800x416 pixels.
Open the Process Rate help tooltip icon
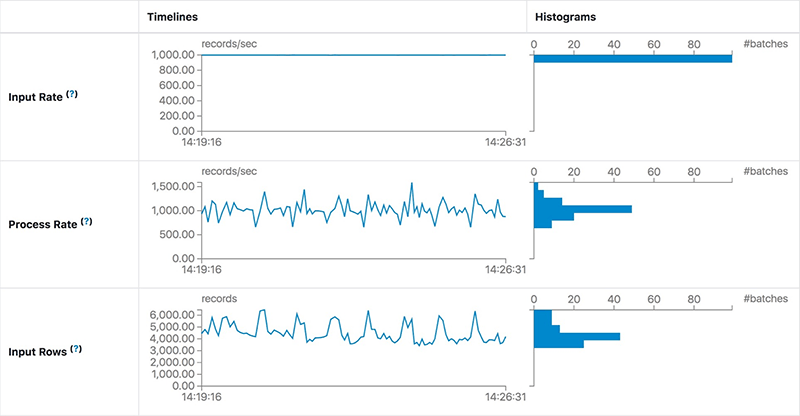pos(86,221)
